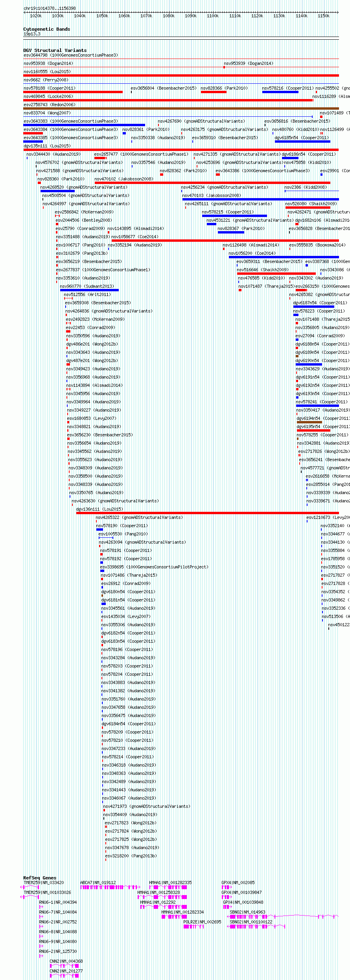
Task: Open variant nsv4267690 (gnomADStructuralVariants)
Action: point(201,121)
